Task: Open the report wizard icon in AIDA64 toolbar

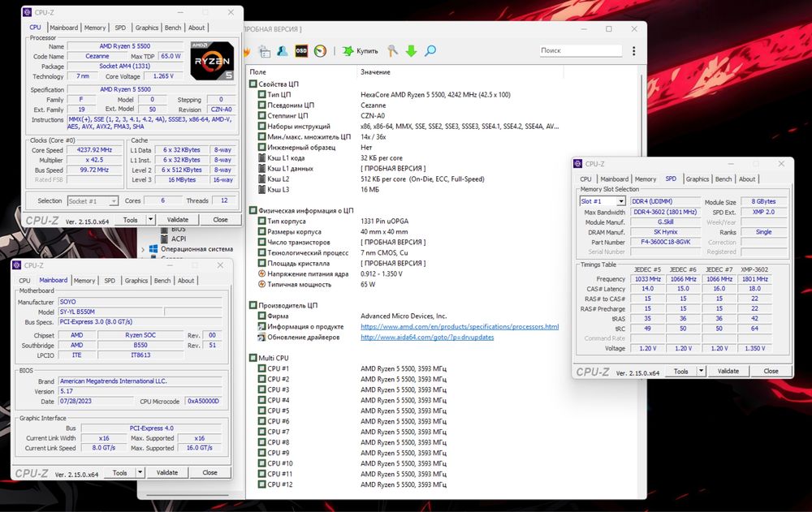Action: [264, 51]
